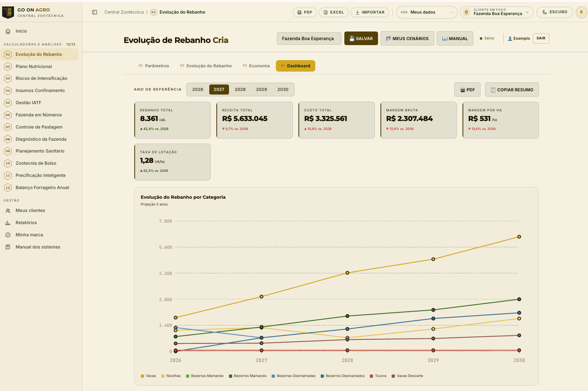Open the VER Meus dados dropdown
Screen dimensions: 588x391
pos(427,12)
